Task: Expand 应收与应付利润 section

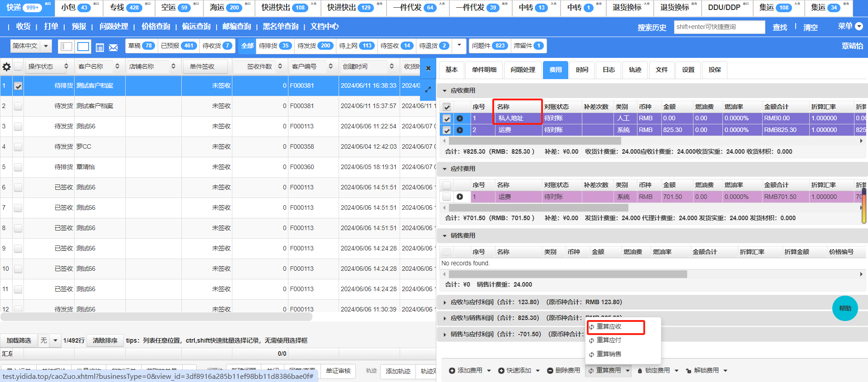Action: 444,302
